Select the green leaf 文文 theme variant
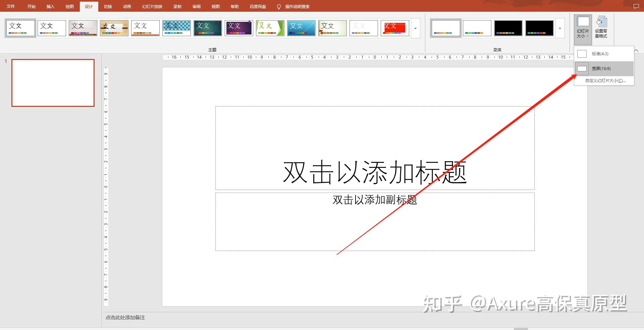The width and height of the screenshot is (644, 330). tap(270, 28)
